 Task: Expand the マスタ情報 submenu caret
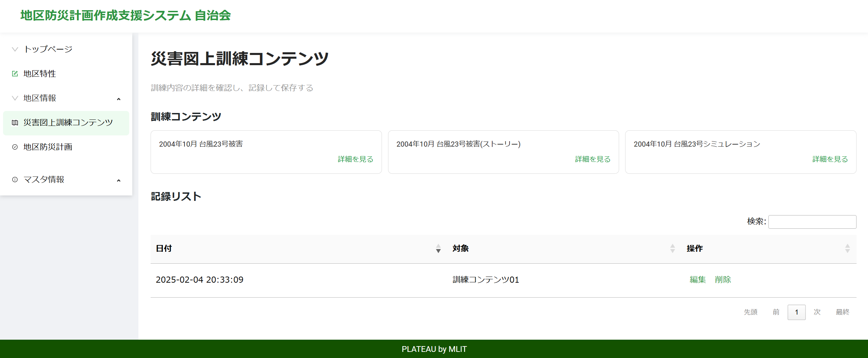pos(119,181)
